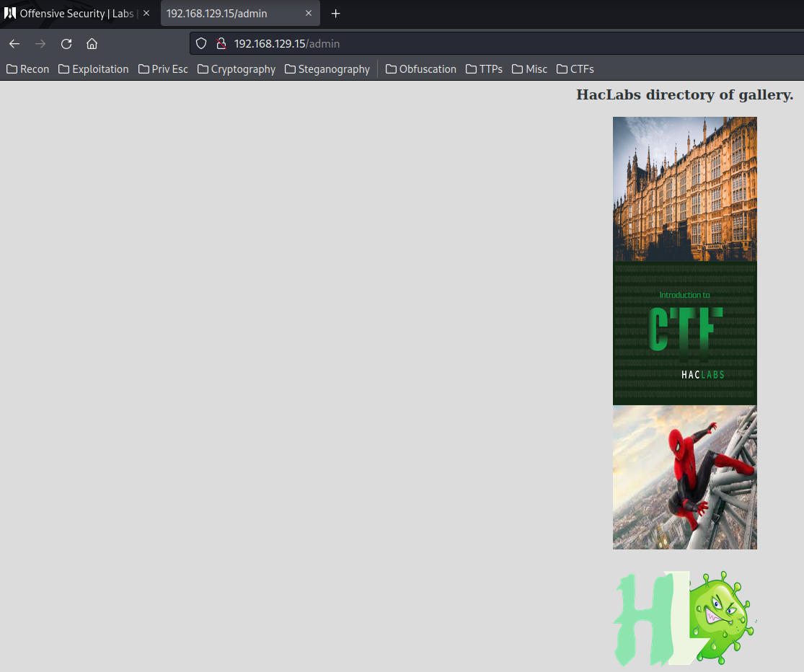Click the HacLabs directory of gallery heading
The image size is (804, 672).
point(684,95)
